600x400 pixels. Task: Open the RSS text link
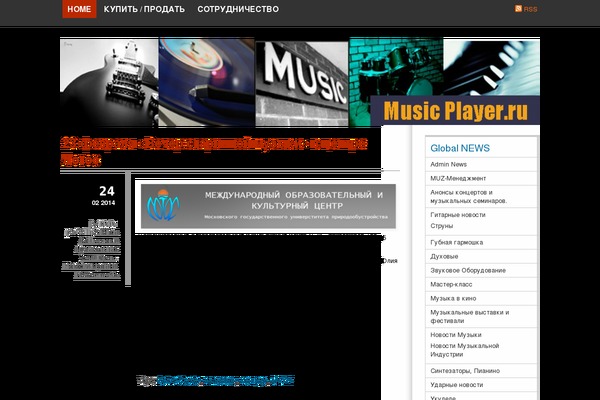coord(530,9)
